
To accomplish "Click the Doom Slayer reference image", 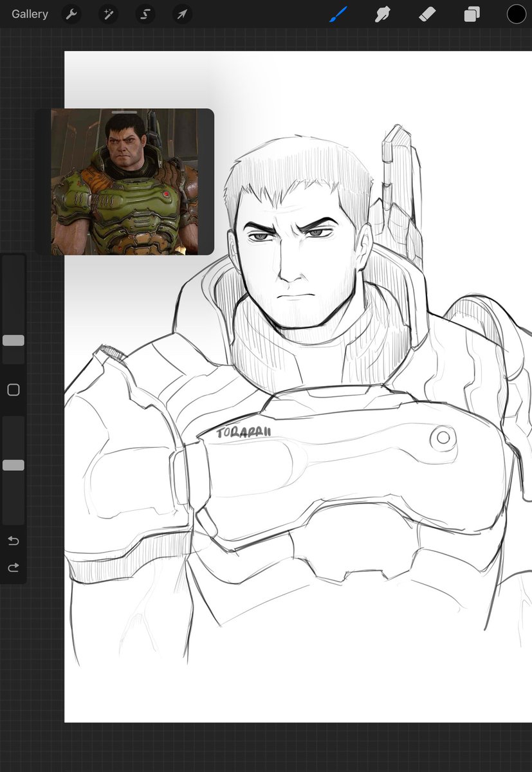I will coord(125,181).
